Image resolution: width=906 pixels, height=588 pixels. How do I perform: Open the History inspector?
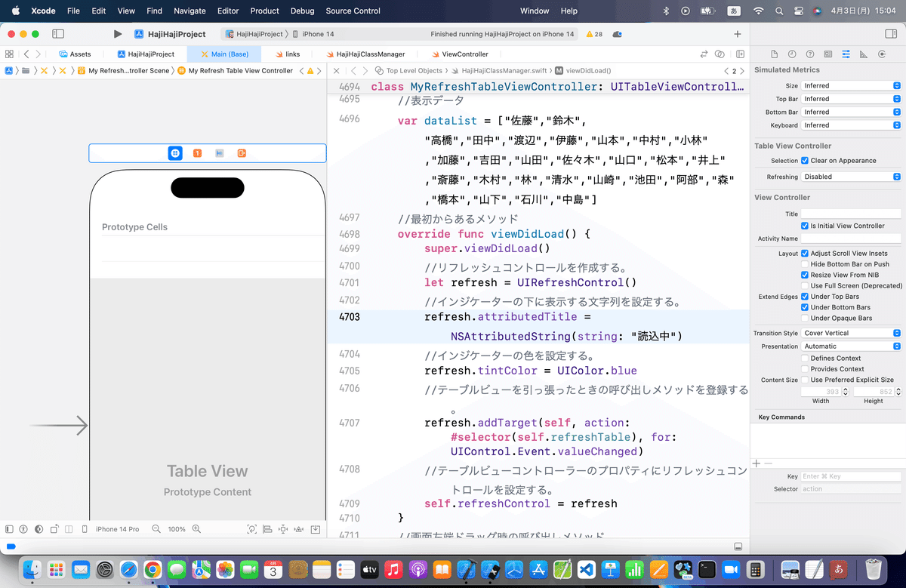click(792, 54)
